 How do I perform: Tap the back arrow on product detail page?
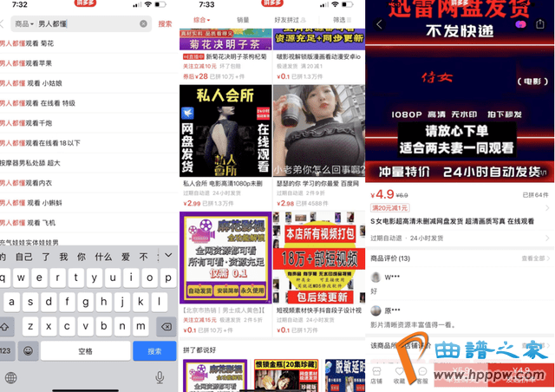pyautogui.click(x=379, y=24)
